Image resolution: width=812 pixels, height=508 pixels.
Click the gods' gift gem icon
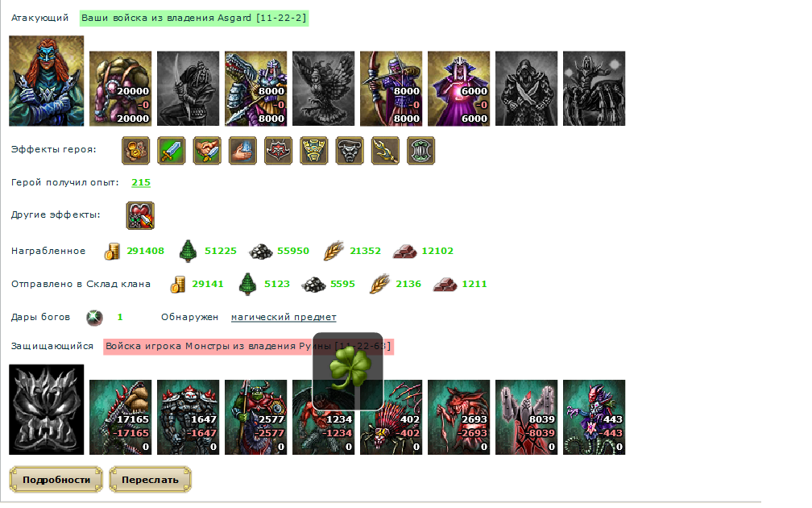tap(94, 317)
